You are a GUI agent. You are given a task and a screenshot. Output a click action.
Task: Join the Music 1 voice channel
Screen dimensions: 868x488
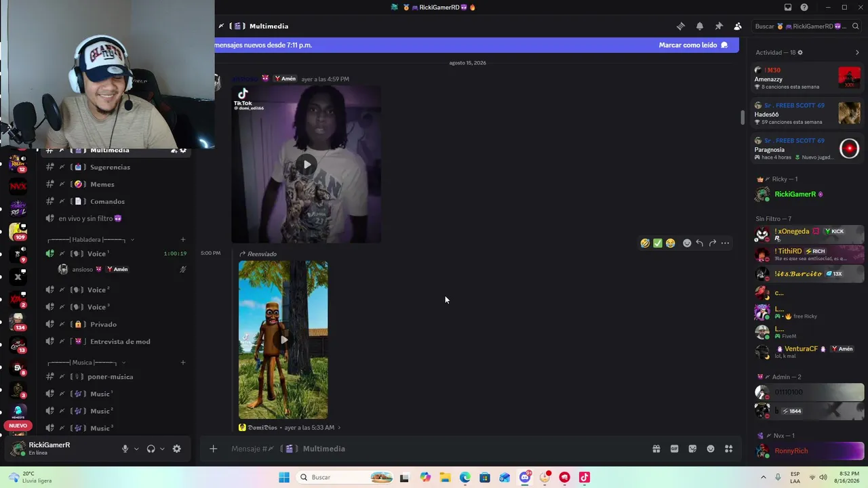(116, 394)
